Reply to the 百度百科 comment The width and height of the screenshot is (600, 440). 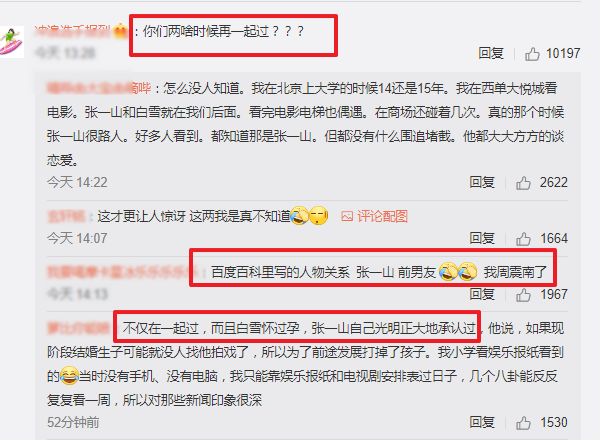pyautogui.click(x=482, y=294)
